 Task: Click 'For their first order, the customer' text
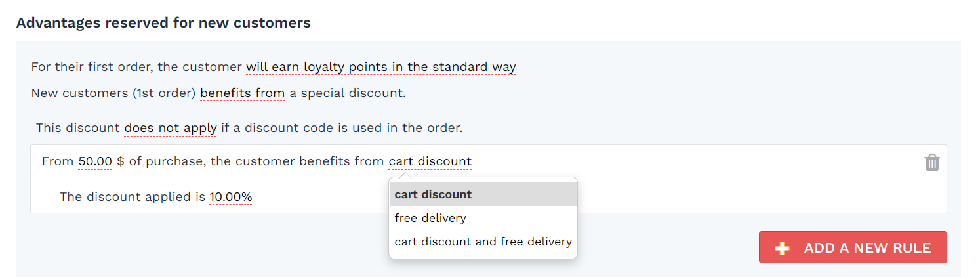(x=137, y=67)
